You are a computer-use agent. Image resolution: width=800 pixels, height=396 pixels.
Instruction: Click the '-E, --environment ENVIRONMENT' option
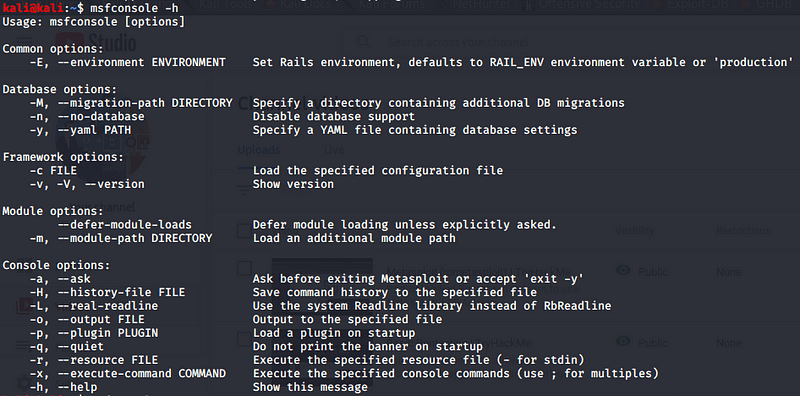(128, 62)
